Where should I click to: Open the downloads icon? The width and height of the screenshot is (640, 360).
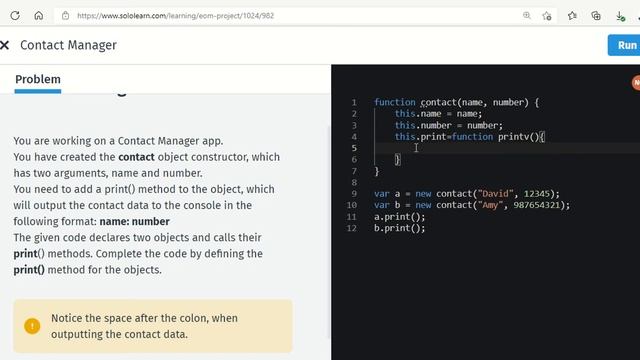(620, 16)
